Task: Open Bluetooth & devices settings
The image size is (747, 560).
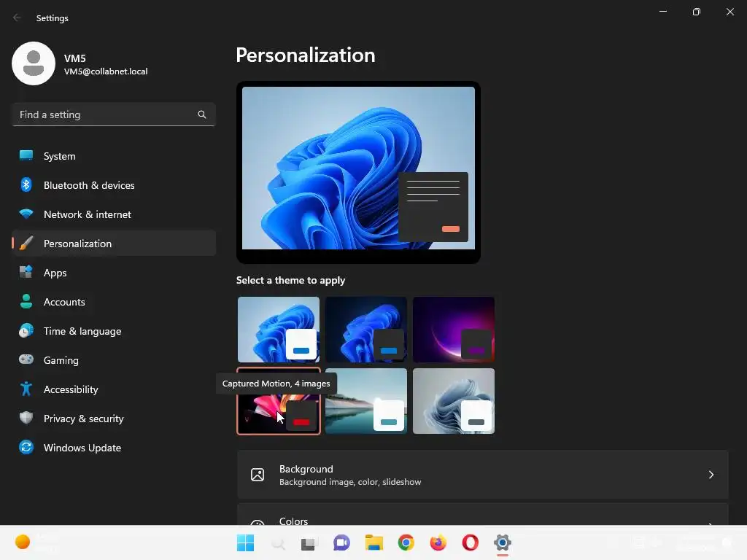Action: (113, 185)
